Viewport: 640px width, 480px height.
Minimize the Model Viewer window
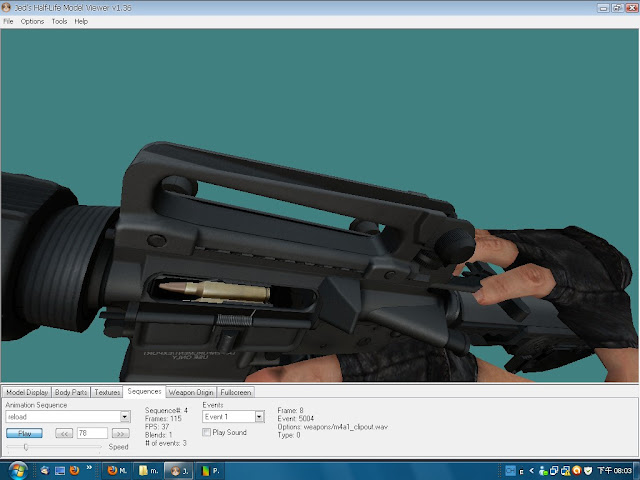tap(603, 8)
